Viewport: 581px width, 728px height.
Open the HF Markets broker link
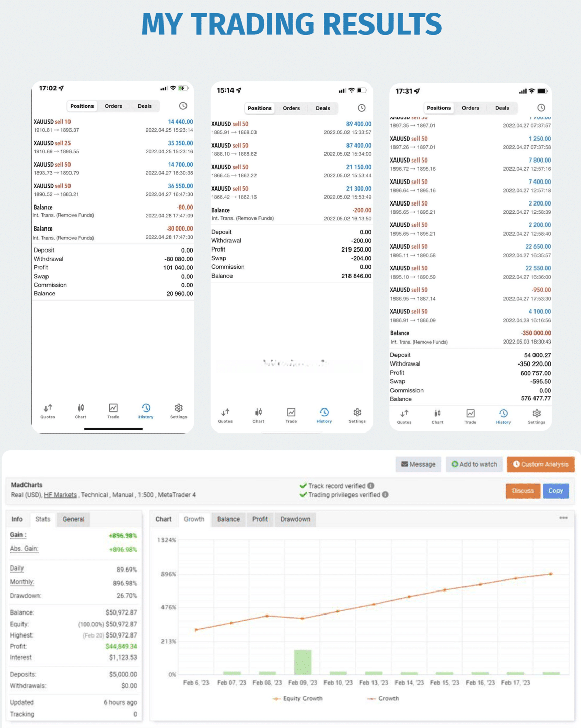tap(60, 495)
